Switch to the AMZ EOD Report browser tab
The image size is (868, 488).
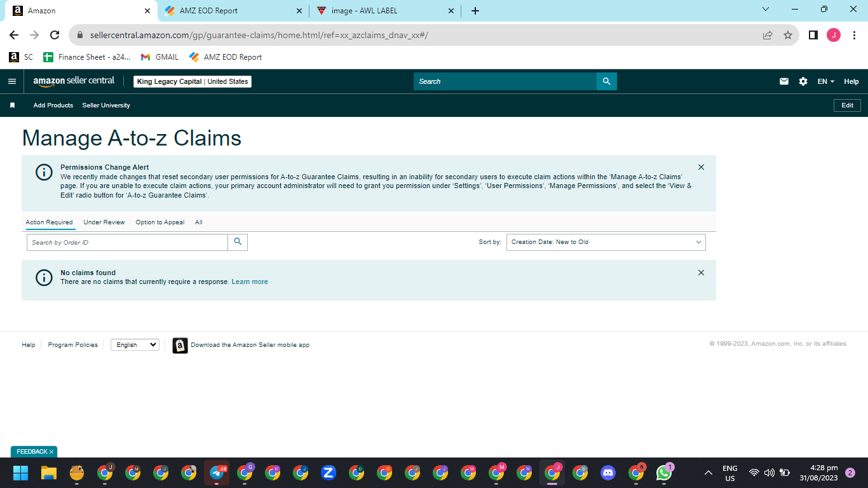pyautogui.click(x=233, y=11)
